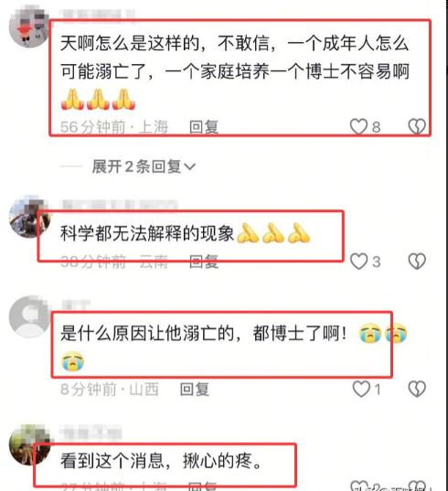Screen dimensions: 448x491
Task: Dislike the 科学都无法解释的现象 comment
Action: point(417,262)
